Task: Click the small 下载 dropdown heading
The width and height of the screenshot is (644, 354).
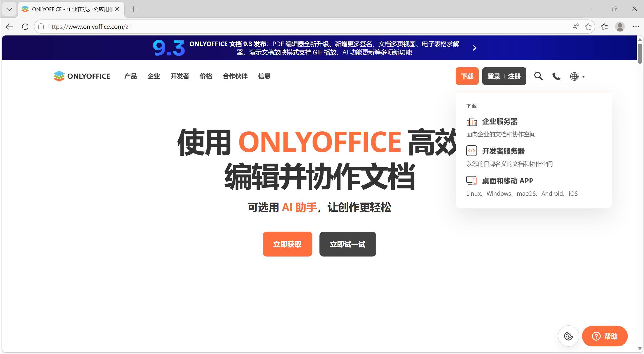Action: (x=471, y=106)
